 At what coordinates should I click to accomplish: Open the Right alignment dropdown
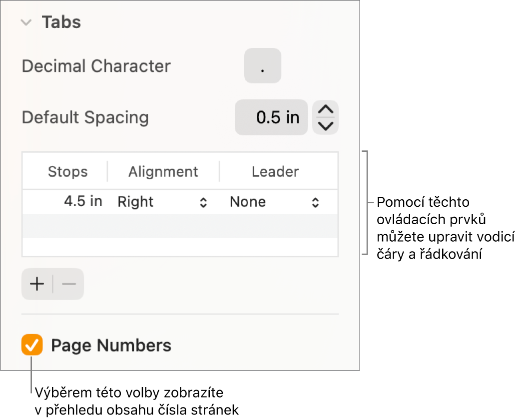(162, 202)
